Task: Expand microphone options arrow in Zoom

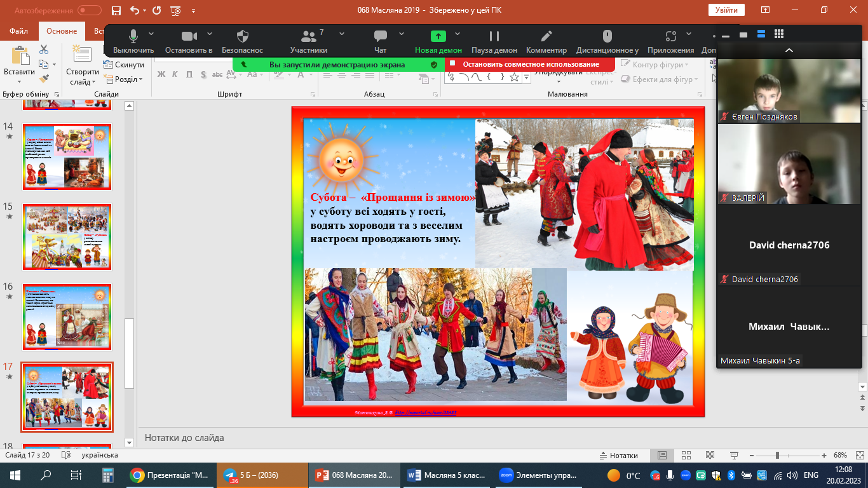Action: pyautogui.click(x=151, y=33)
